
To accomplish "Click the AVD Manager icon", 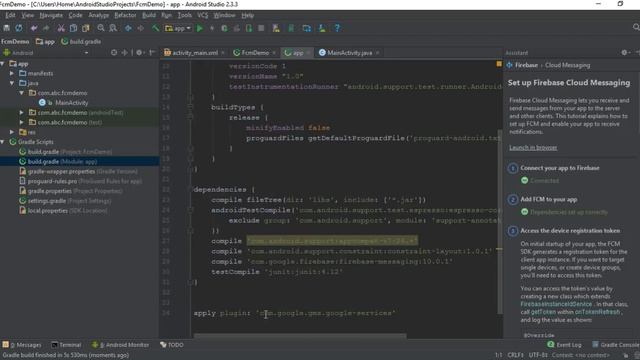I will pyautogui.click(x=276, y=28).
